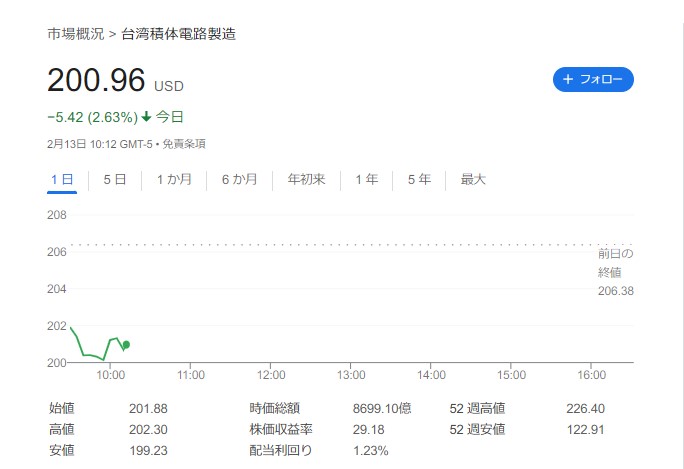Click the 時価総額 label
The height and width of the screenshot is (469, 684).
[x=274, y=409]
